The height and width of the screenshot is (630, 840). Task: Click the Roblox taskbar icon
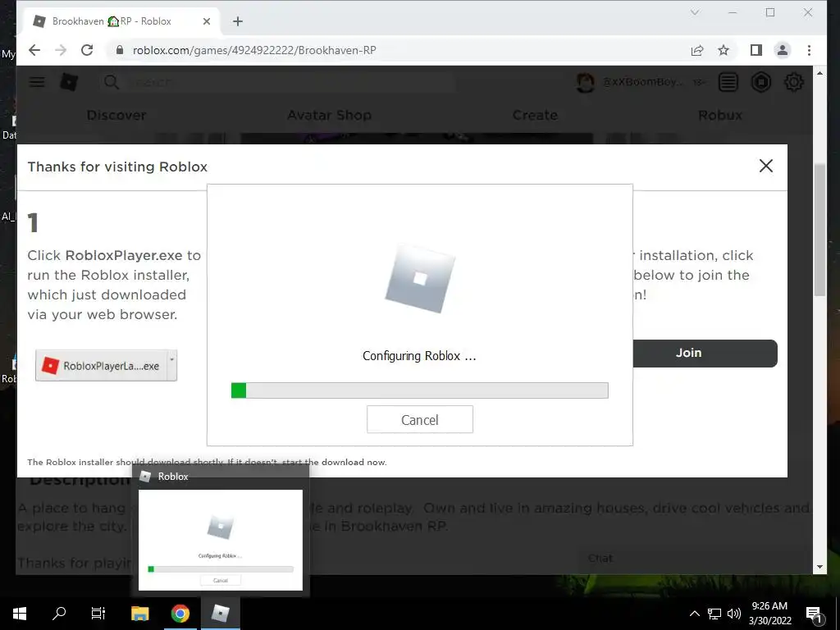[220, 613]
